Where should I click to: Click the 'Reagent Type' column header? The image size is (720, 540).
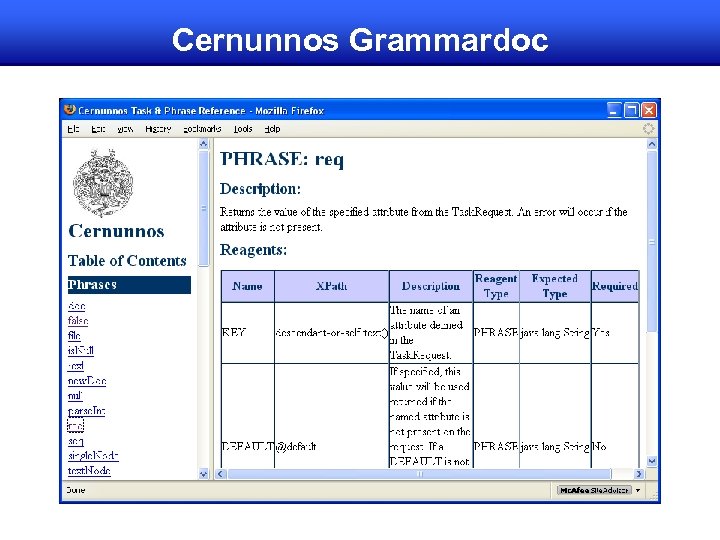(x=496, y=286)
